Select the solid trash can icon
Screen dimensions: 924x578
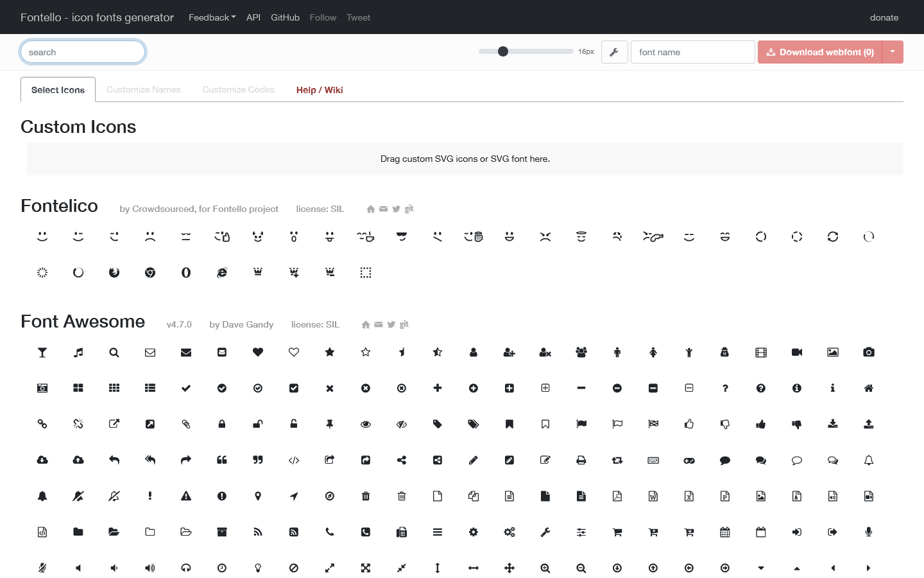click(366, 496)
